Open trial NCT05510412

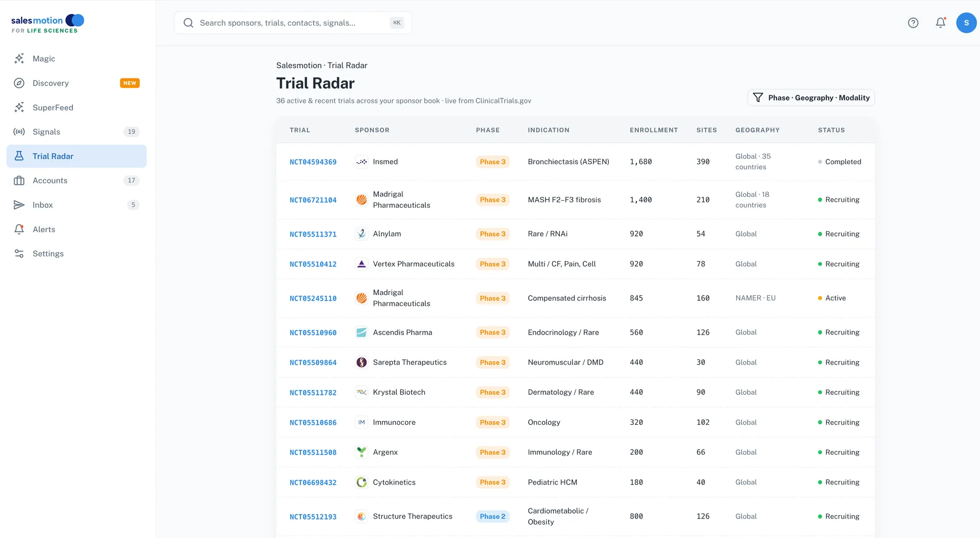point(313,264)
